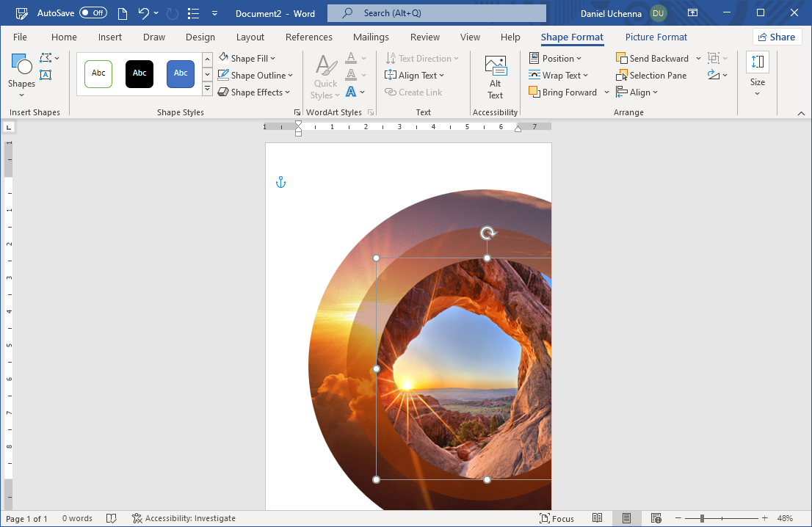The image size is (812, 527).
Task: Click the Share button
Action: click(x=776, y=37)
